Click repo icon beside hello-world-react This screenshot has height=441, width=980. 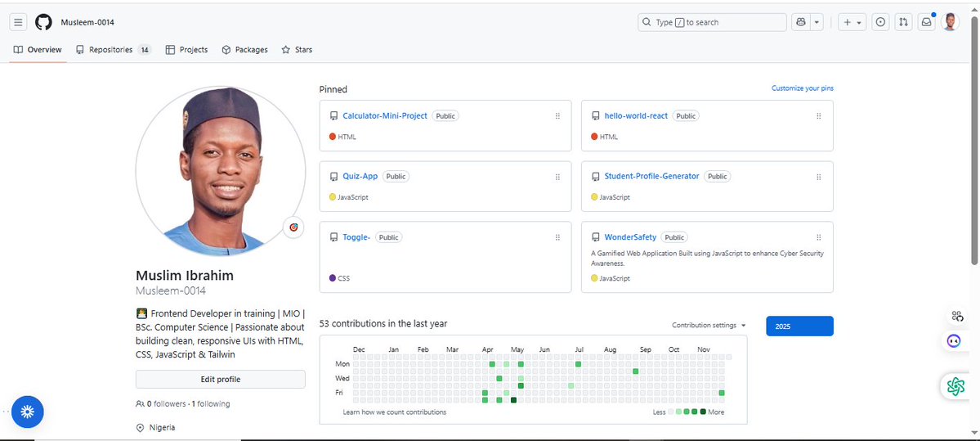point(596,116)
